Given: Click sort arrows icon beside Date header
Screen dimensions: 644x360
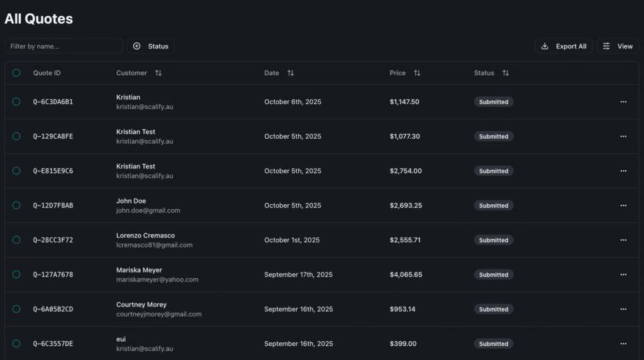Looking at the screenshot, I should click(x=291, y=73).
